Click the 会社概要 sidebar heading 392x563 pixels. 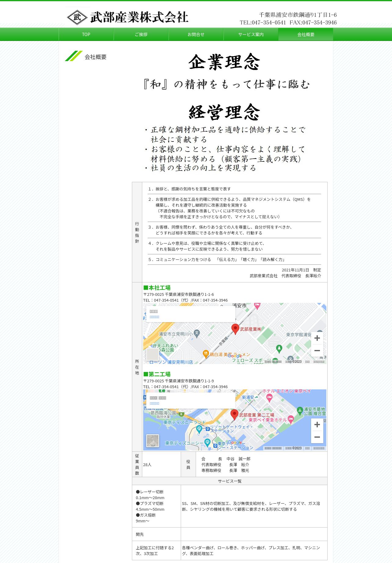tap(96, 57)
